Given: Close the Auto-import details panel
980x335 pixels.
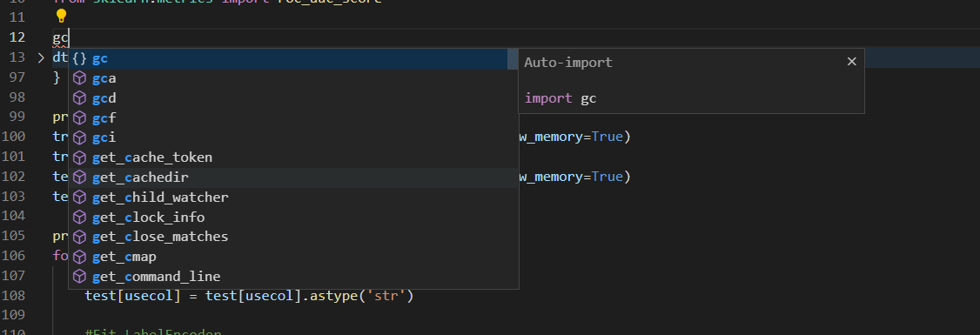Looking at the screenshot, I should pos(851,62).
